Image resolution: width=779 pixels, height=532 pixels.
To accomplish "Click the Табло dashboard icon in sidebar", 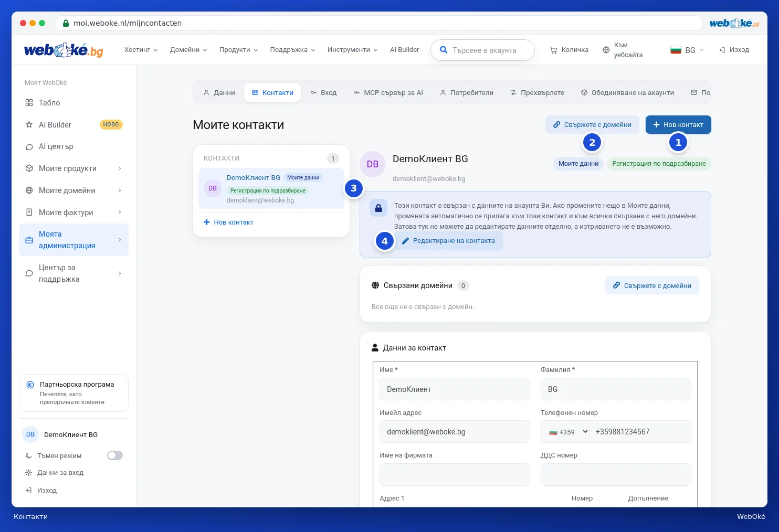I will 29,103.
